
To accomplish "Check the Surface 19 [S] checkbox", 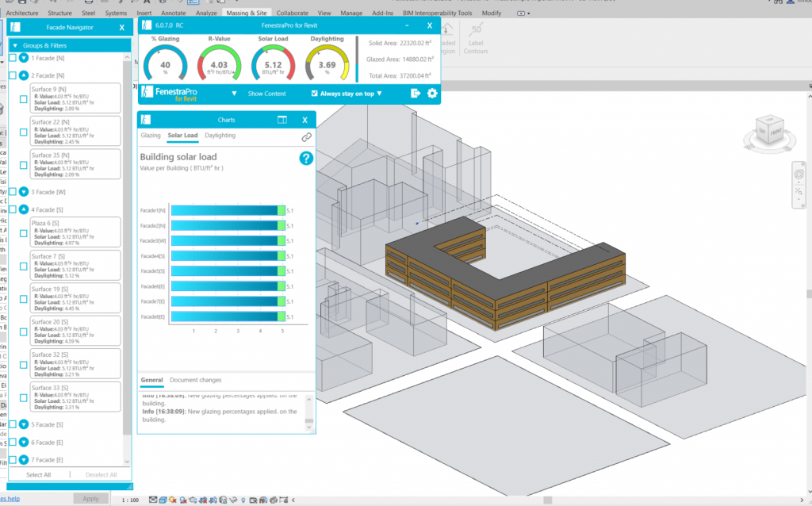I will pyautogui.click(x=23, y=299).
